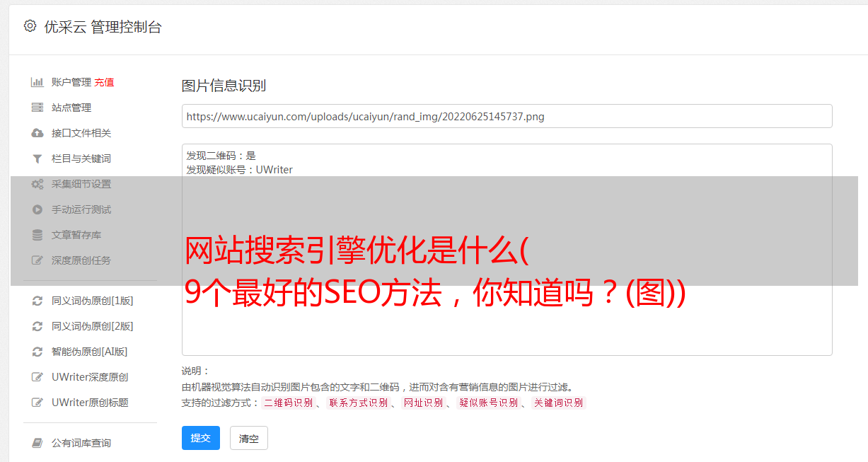Click the 清空 clear button
Image resolution: width=868 pixels, height=462 pixels.
coord(249,438)
